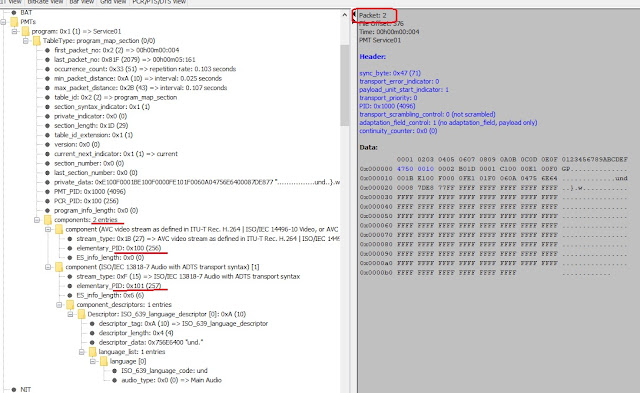640x393 pixels.
Task: Select the ISO_639_language_code und row
Action: point(164,371)
